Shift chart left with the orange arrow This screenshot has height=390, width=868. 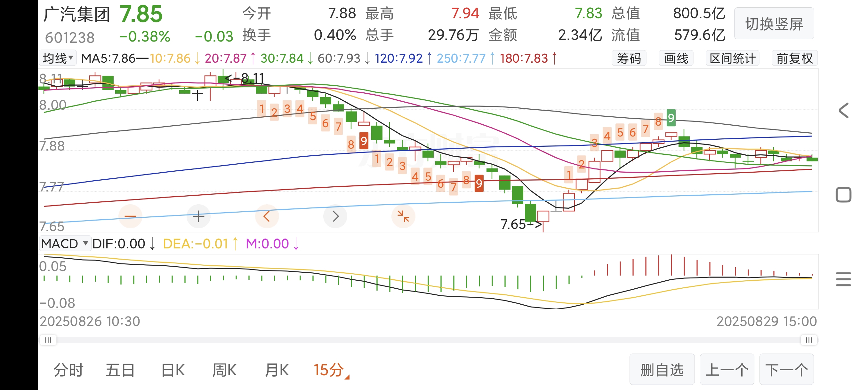click(267, 216)
